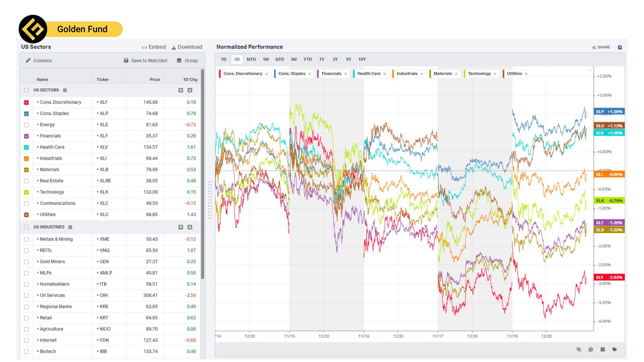Click the XLK -0.79% price label
644x362 pixels.
(609, 201)
